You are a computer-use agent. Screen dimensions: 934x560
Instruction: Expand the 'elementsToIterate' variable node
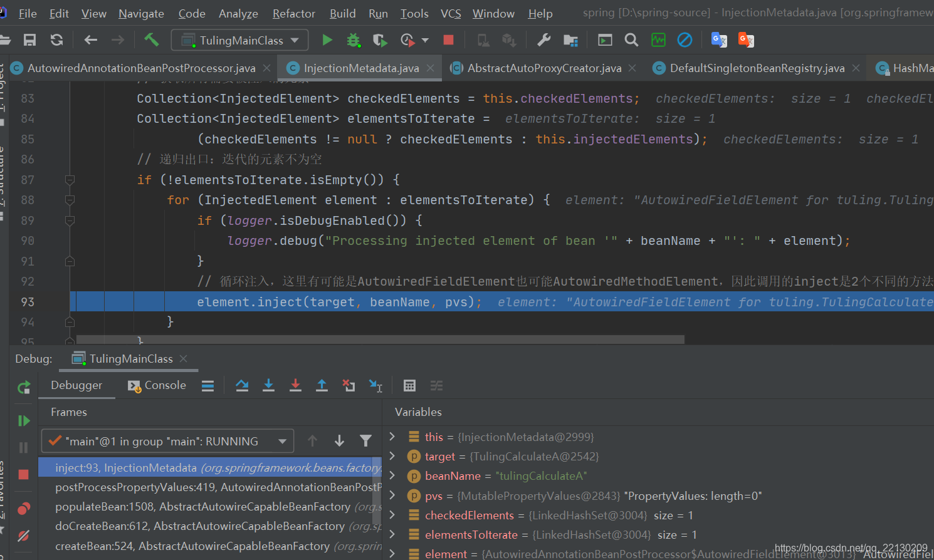click(x=392, y=534)
